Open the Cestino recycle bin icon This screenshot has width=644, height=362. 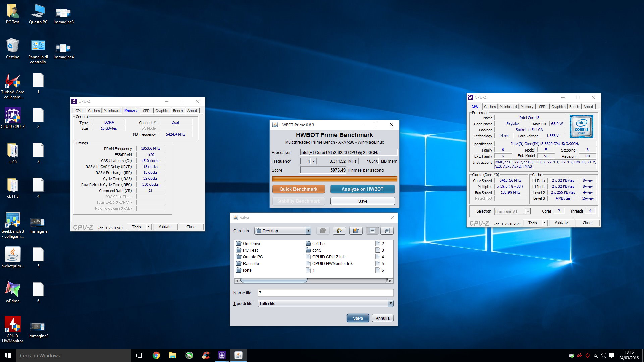point(13,49)
